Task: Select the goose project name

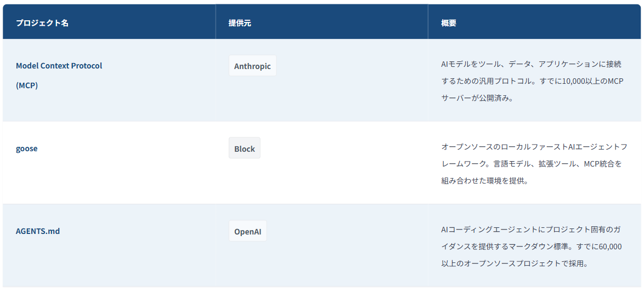Action: [27, 148]
